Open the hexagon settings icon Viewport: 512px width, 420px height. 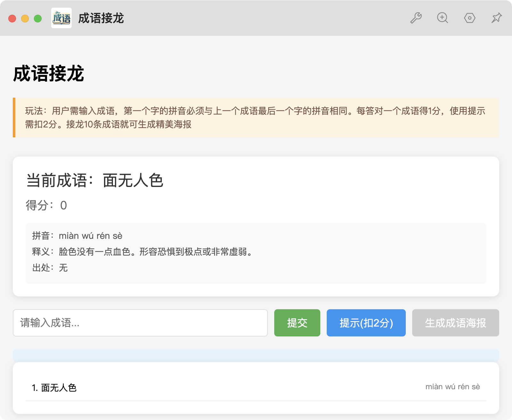(469, 18)
